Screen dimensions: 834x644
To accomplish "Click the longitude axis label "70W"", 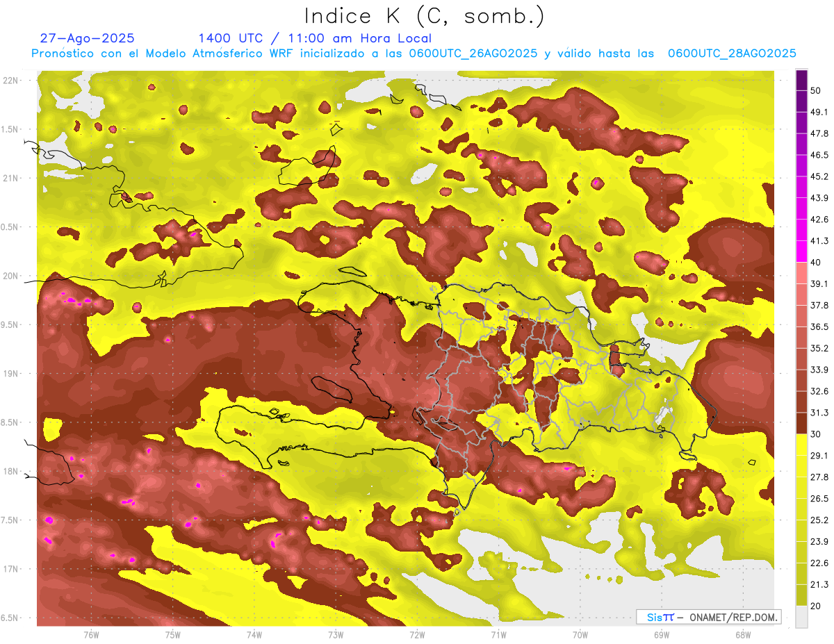I will point(580,634).
